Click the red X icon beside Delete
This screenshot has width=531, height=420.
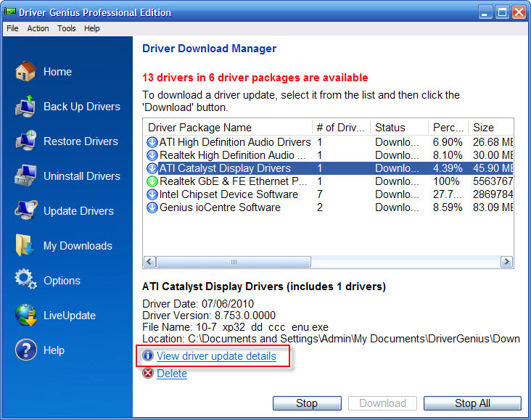tap(148, 373)
